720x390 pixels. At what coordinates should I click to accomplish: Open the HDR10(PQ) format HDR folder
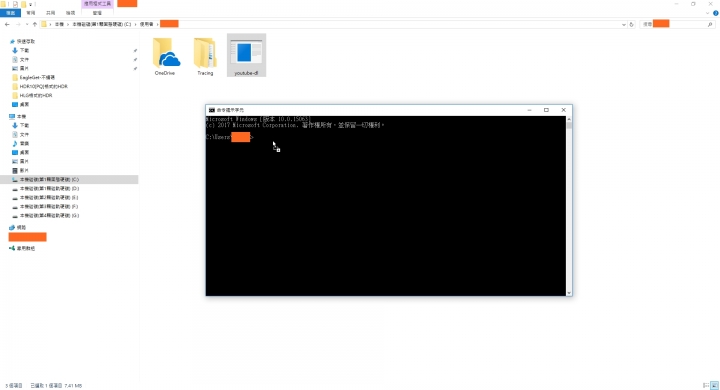[x=44, y=86]
